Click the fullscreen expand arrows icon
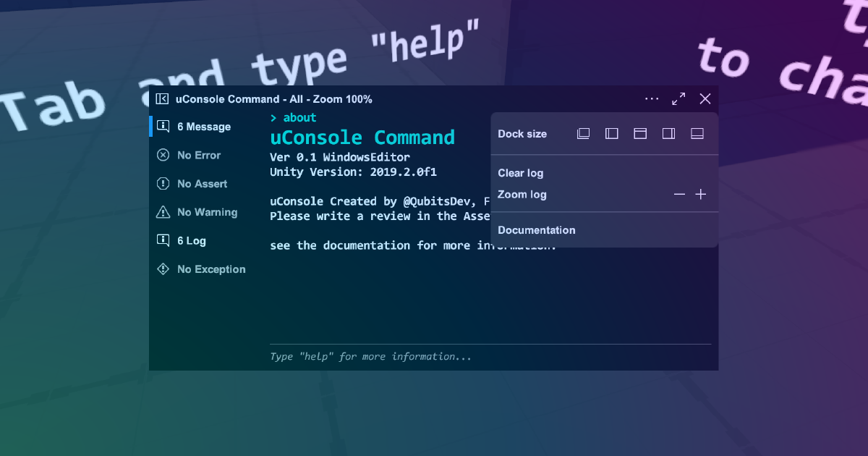 (x=678, y=98)
